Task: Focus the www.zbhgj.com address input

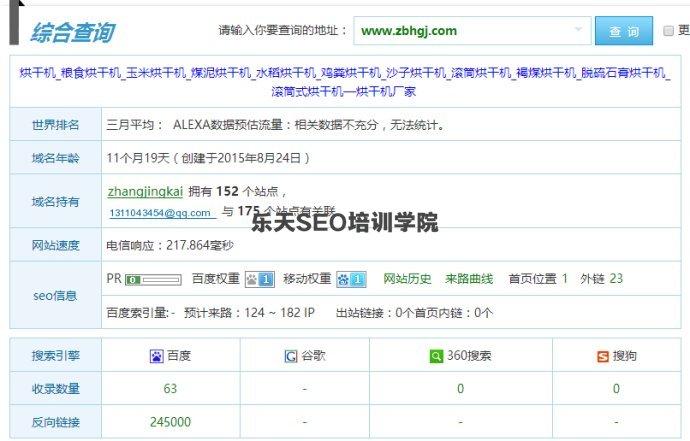Action: (472, 31)
